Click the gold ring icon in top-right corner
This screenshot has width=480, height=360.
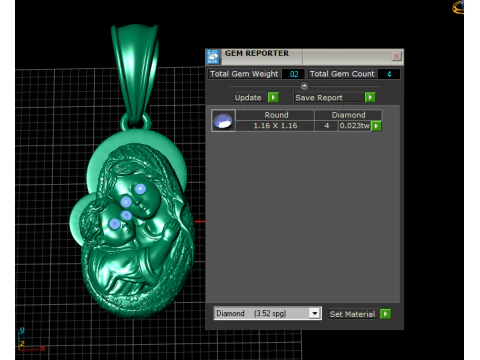pos(459,7)
